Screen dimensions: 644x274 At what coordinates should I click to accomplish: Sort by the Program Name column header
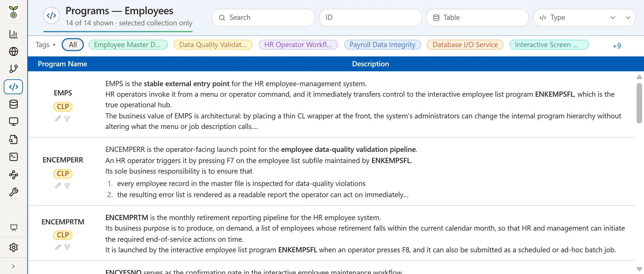62,64
